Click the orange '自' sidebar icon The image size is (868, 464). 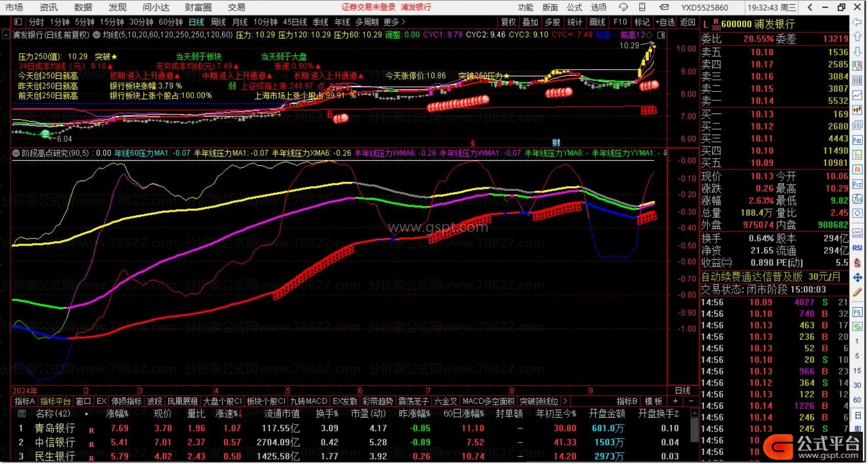click(x=857, y=169)
